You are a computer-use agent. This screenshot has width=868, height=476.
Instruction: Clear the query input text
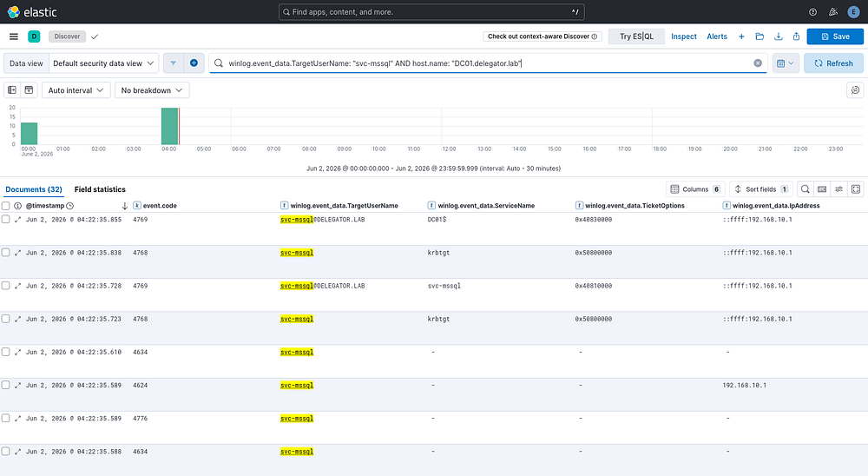pos(758,63)
